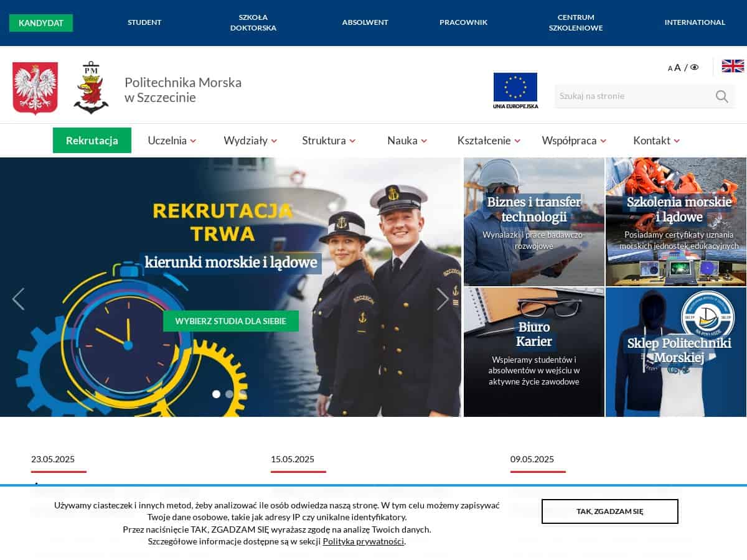
Task: Open the Absolwent section
Action: (x=365, y=22)
